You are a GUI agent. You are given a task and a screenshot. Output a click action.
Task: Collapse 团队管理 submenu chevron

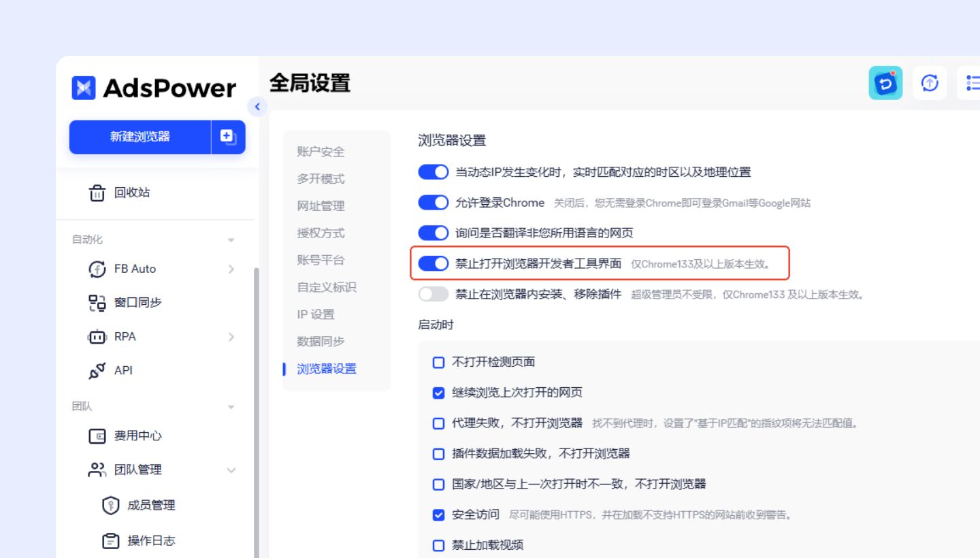coord(231,470)
